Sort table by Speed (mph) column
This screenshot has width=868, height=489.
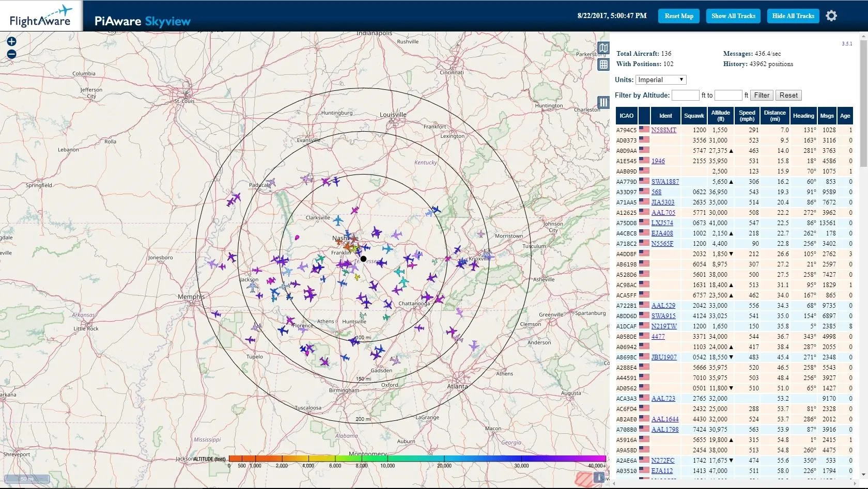(x=747, y=116)
